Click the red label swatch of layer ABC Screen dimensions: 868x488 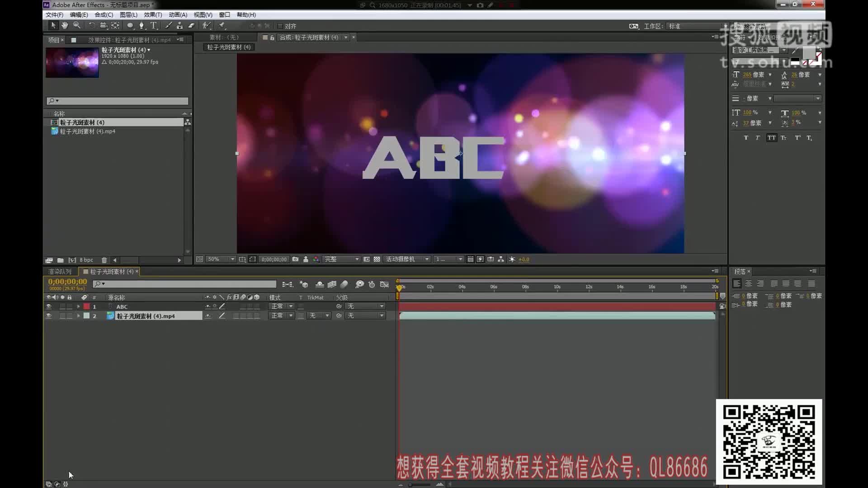coord(87,306)
